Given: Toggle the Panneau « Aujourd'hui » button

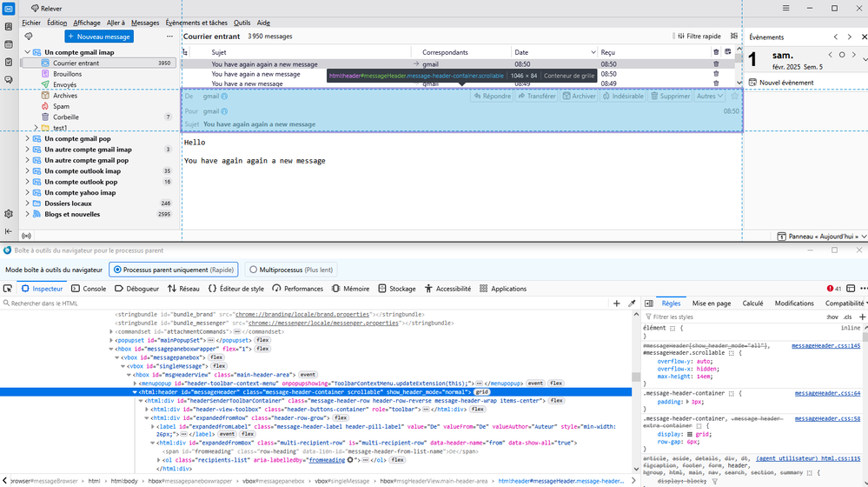Looking at the screenshot, I should point(821,237).
